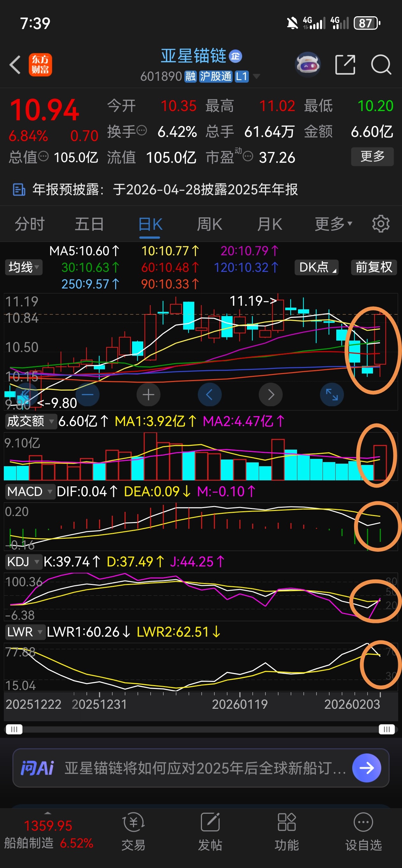Tap the 问Ai logo
Viewport: 402px width, 868px height.
coord(37,768)
